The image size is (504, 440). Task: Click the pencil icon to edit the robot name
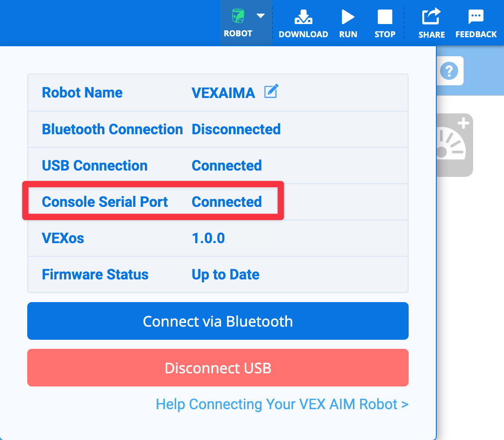pos(272,92)
